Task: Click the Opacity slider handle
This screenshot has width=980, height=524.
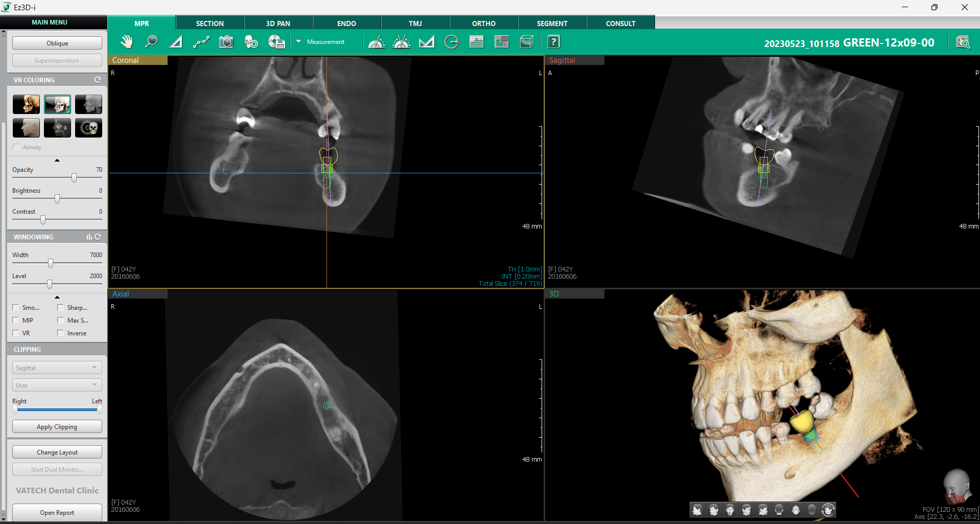Action: coord(74,178)
